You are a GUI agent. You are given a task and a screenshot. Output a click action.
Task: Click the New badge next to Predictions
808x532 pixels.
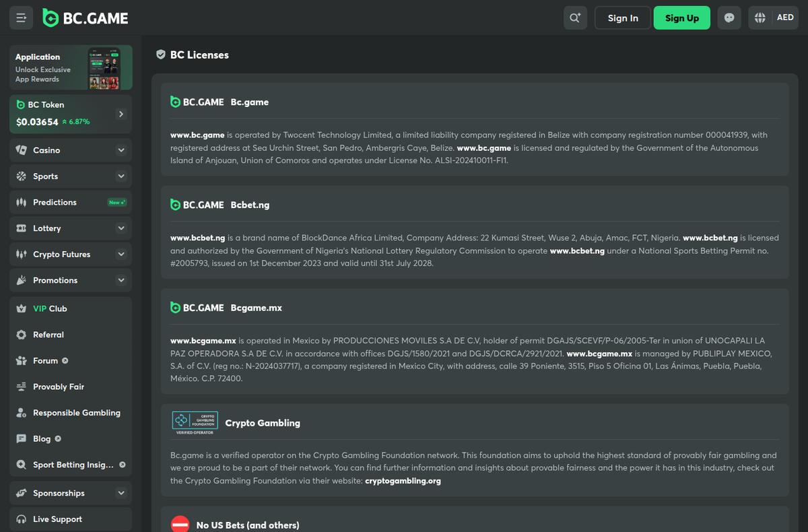click(x=117, y=202)
